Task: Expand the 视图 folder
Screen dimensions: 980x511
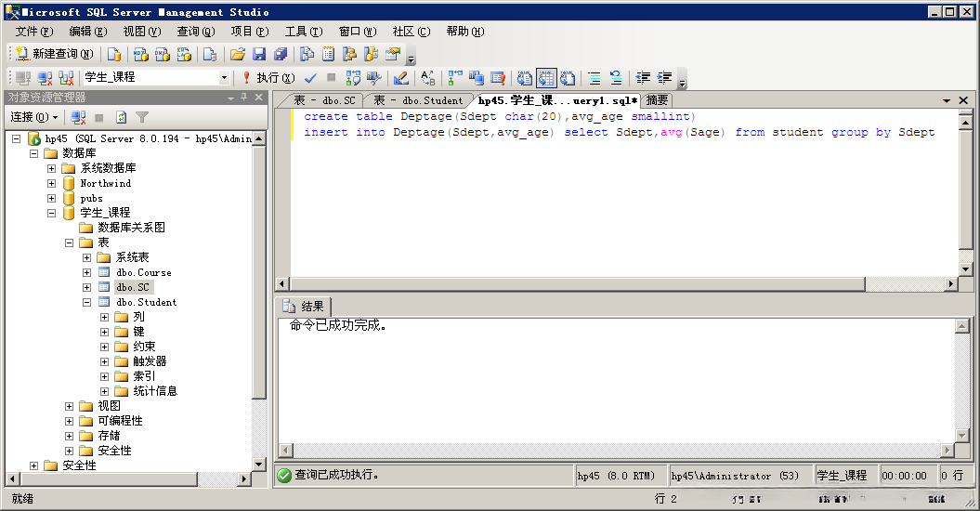Action: (x=70, y=407)
